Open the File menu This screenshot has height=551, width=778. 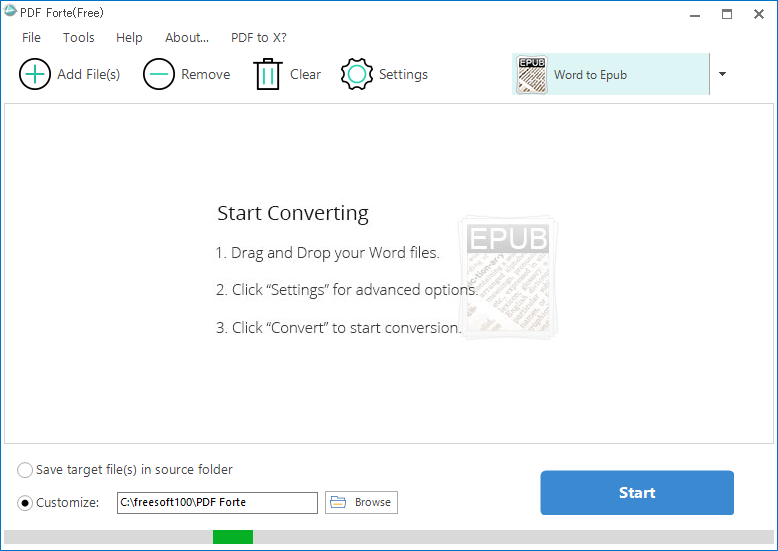point(31,38)
